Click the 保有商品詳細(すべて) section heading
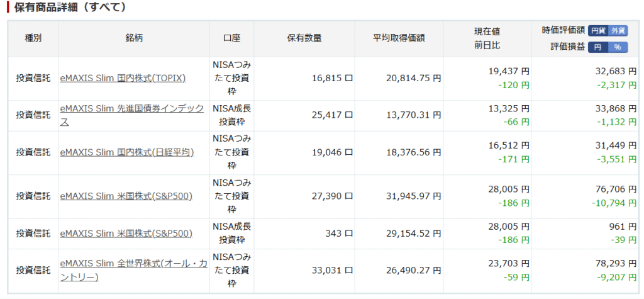The width and height of the screenshot is (644, 299). [x=70, y=8]
